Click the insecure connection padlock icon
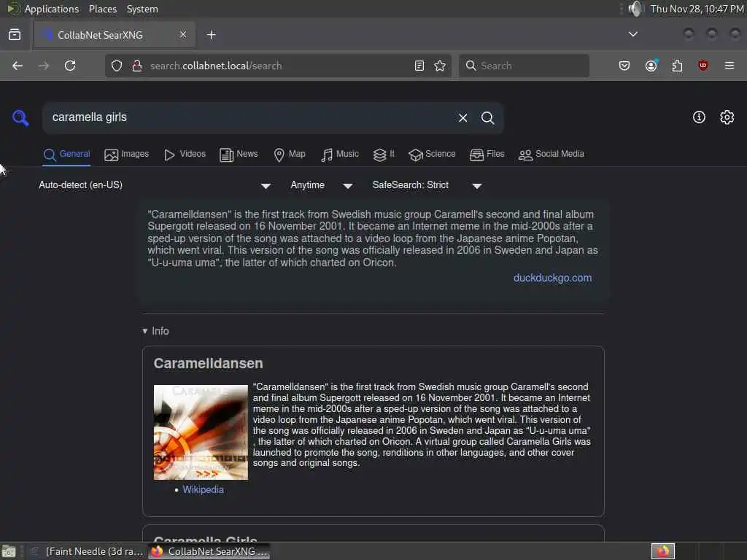The image size is (747, 560). click(x=137, y=66)
